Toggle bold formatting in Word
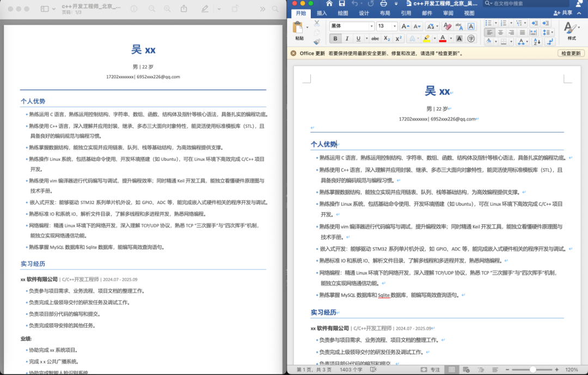The height and width of the screenshot is (375, 588). pyautogui.click(x=335, y=38)
